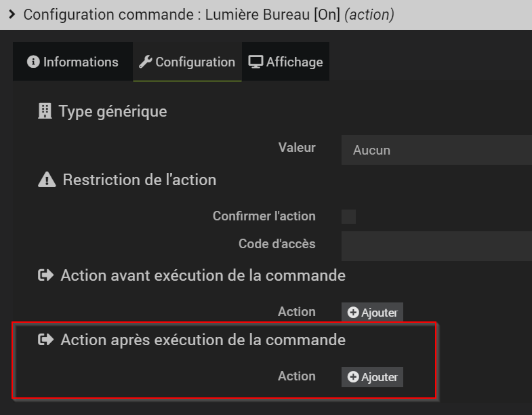Select the Configuration tab label

click(195, 62)
